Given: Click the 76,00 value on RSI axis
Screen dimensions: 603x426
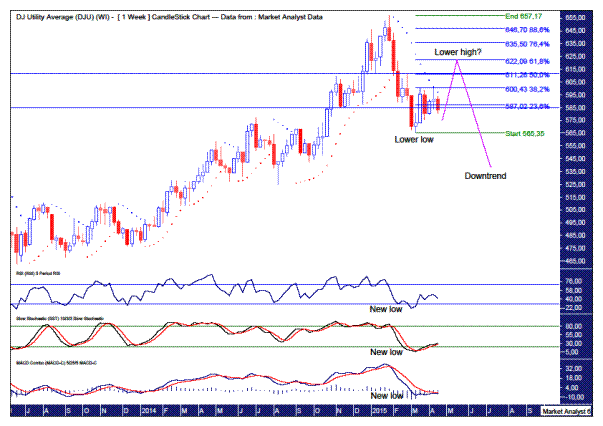Looking at the screenshot, I should [x=573, y=281].
